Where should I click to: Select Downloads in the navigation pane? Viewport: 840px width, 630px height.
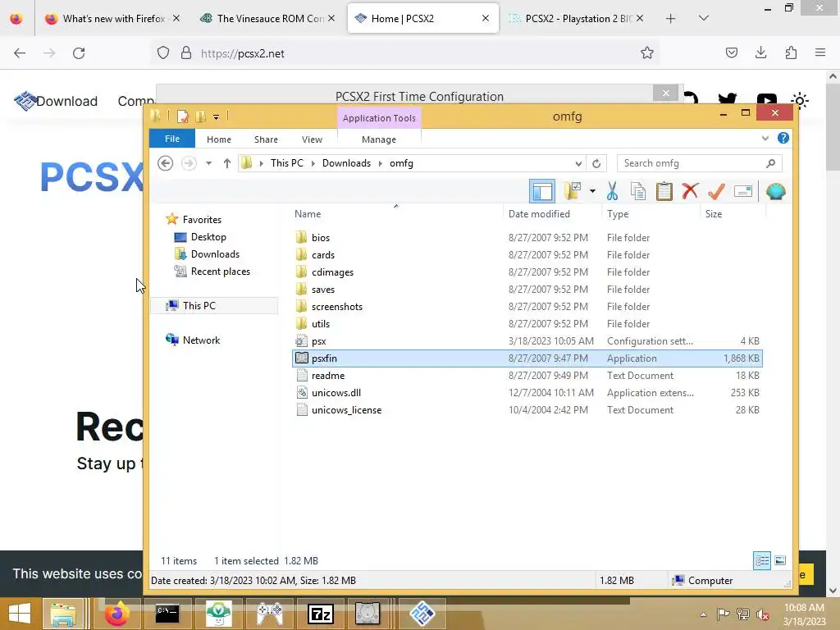(x=215, y=254)
